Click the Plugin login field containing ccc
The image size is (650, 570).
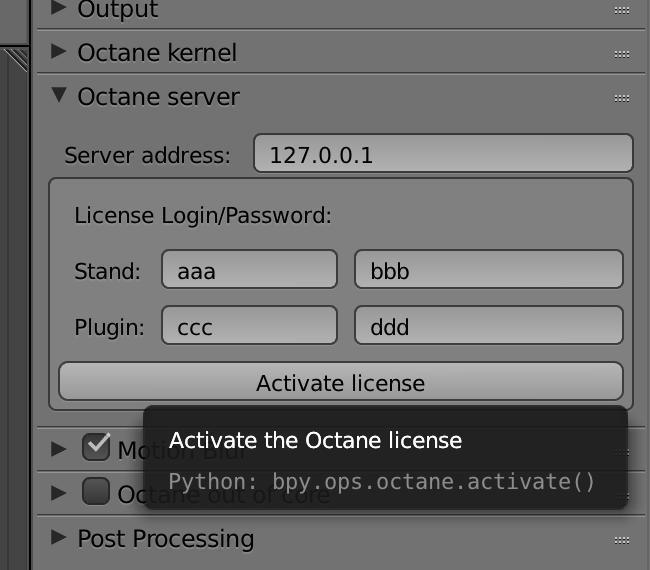click(x=249, y=326)
